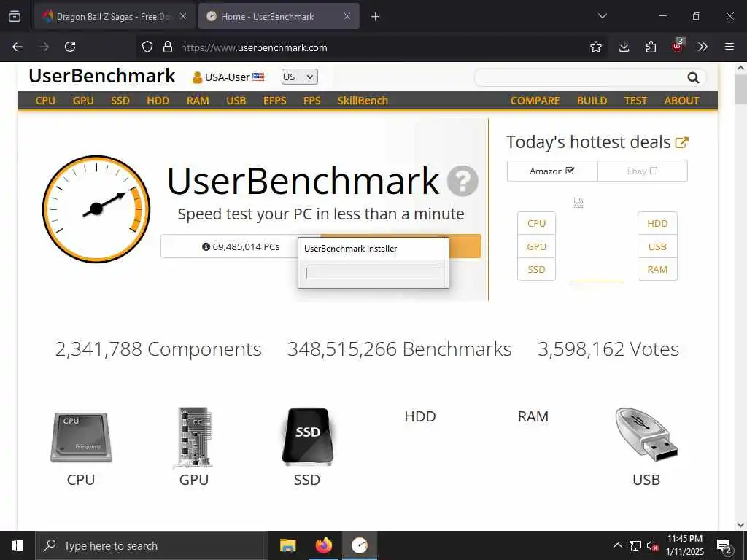Reload the UserBenchmark page
Viewport: 747px width, 560px height.
(x=70, y=47)
